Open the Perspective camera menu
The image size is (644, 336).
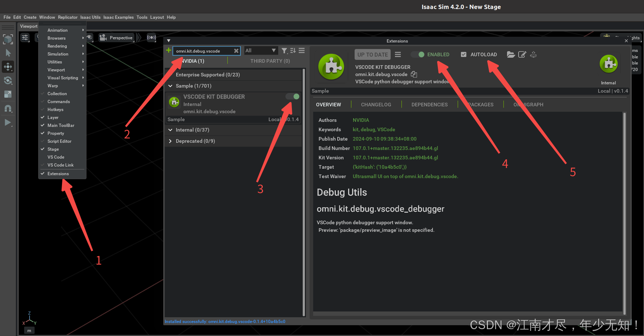point(116,37)
